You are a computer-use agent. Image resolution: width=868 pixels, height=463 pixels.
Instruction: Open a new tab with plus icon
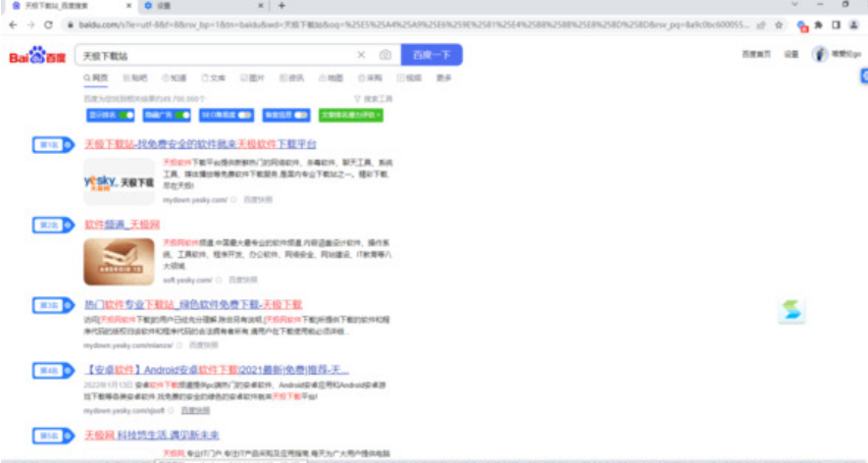click(x=281, y=6)
